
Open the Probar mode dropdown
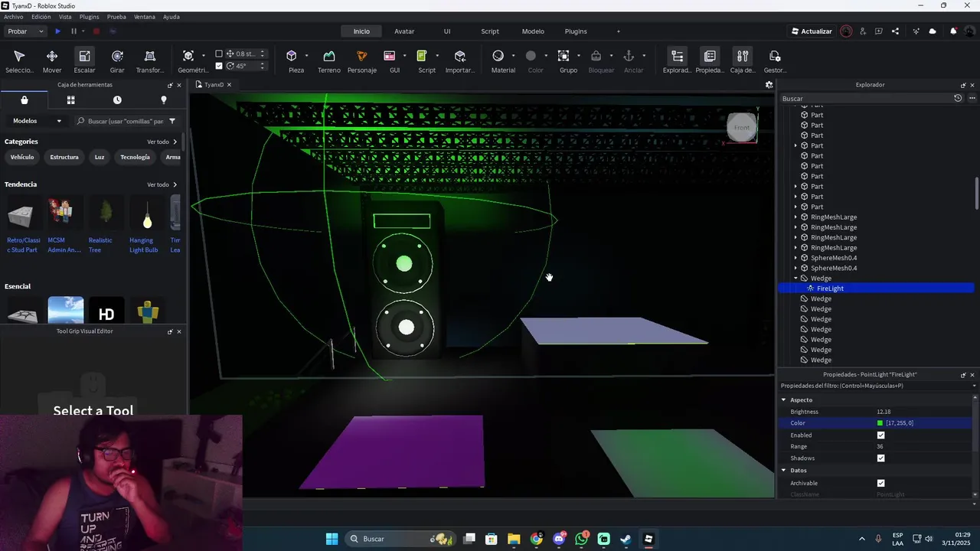pos(25,31)
